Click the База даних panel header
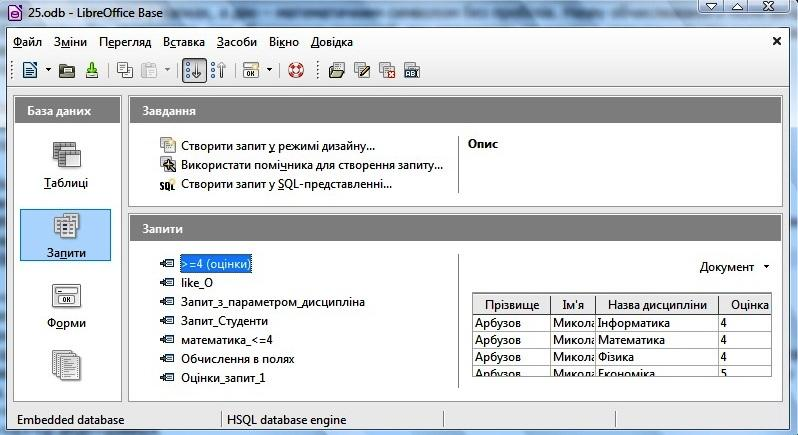The image size is (798, 435). (x=67, y=110)
